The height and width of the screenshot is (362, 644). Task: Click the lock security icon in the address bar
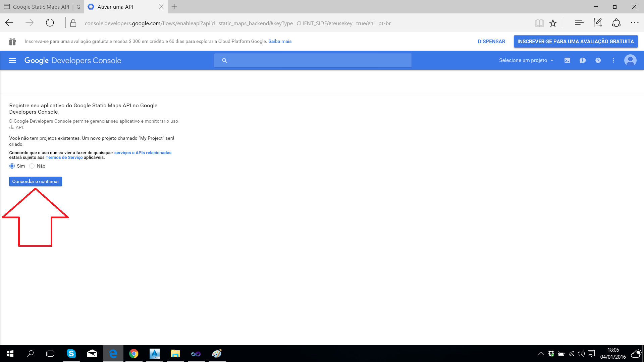73,23
